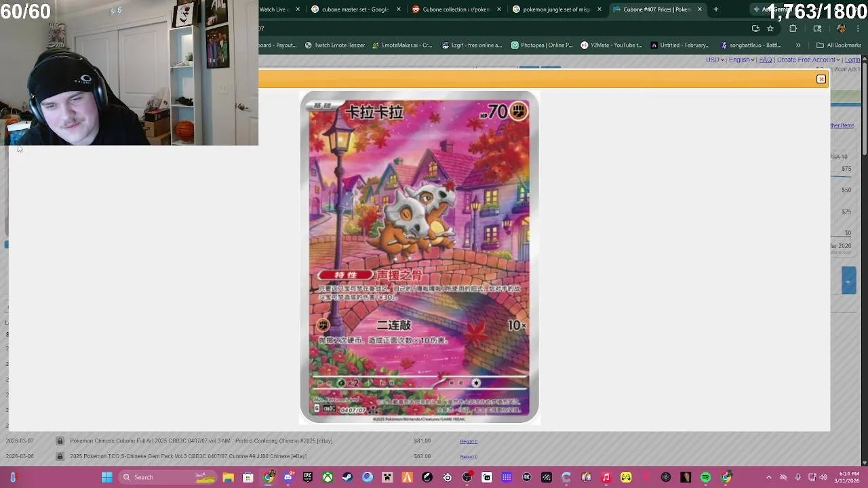Image resolution: width=868 pixels, height=488 pixels.
Task: Open a new browser tab
Action: point(716,9)
